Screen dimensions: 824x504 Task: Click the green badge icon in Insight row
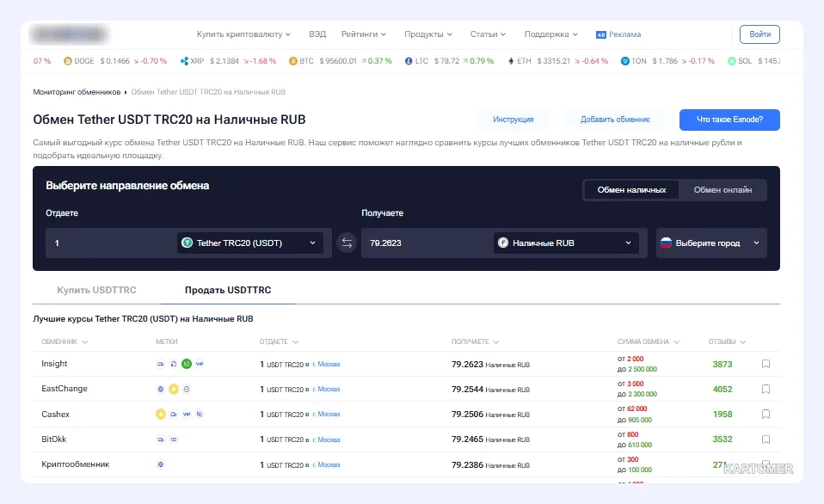click(x=187, y=364)
